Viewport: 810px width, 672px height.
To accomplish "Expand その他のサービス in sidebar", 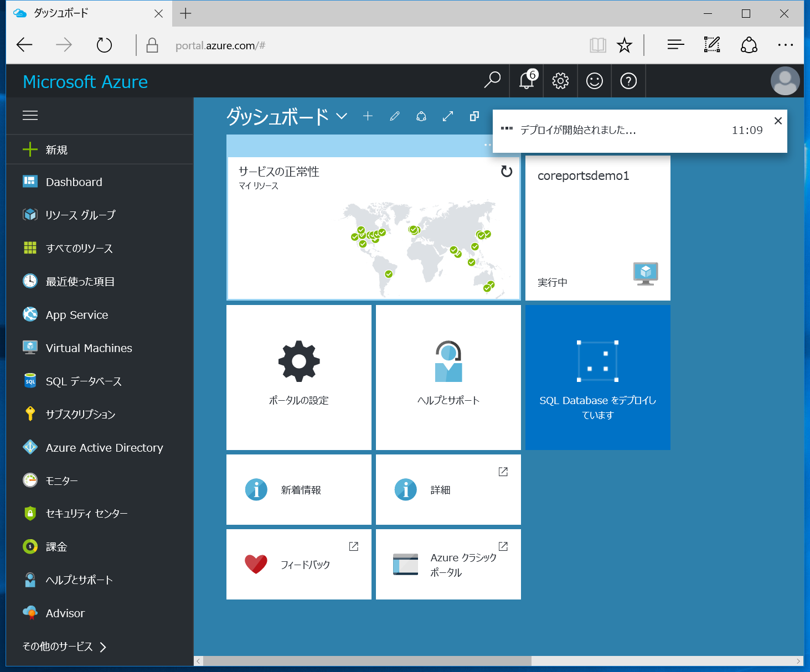I will [64, 647].
